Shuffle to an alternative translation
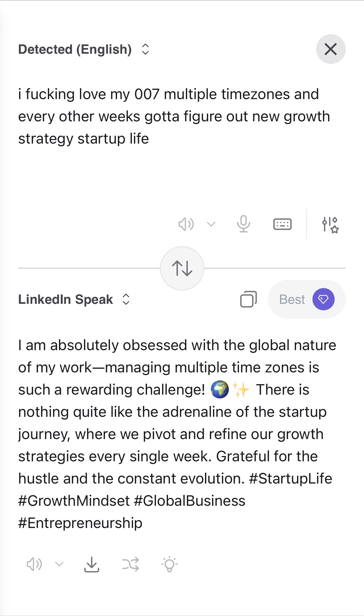Viewport: 364px width, 616px height. tap(130, 564)
